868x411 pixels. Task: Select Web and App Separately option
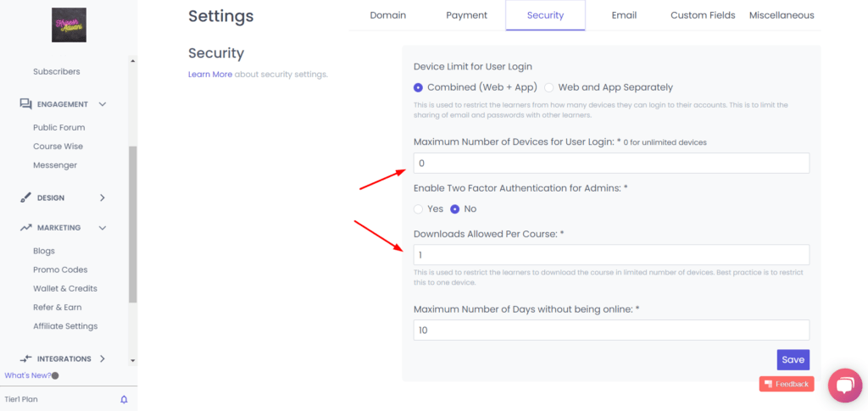[x=549, y=87]
